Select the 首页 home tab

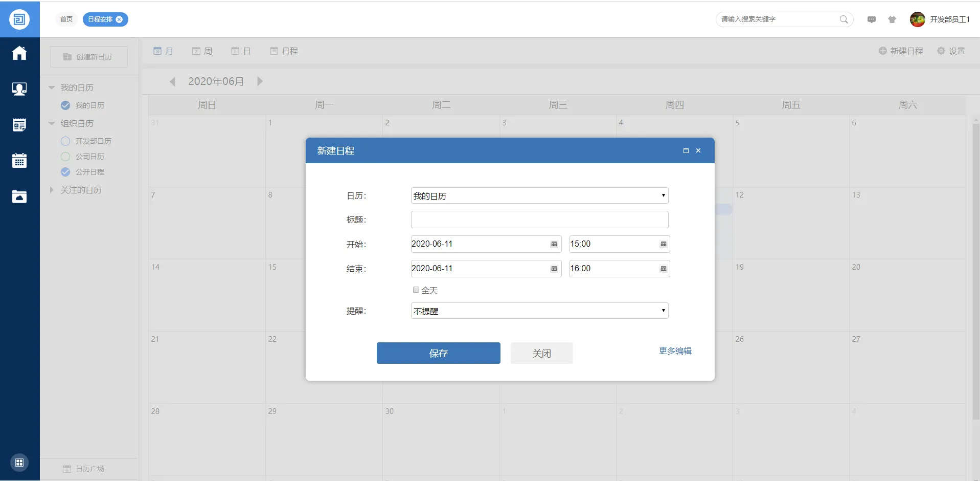click(66, 19)
